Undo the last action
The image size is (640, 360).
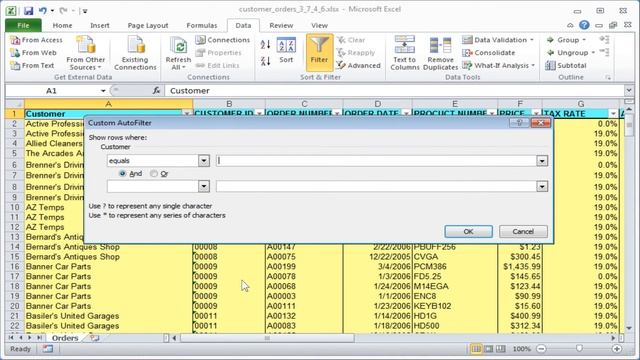[x=42, y=11]
